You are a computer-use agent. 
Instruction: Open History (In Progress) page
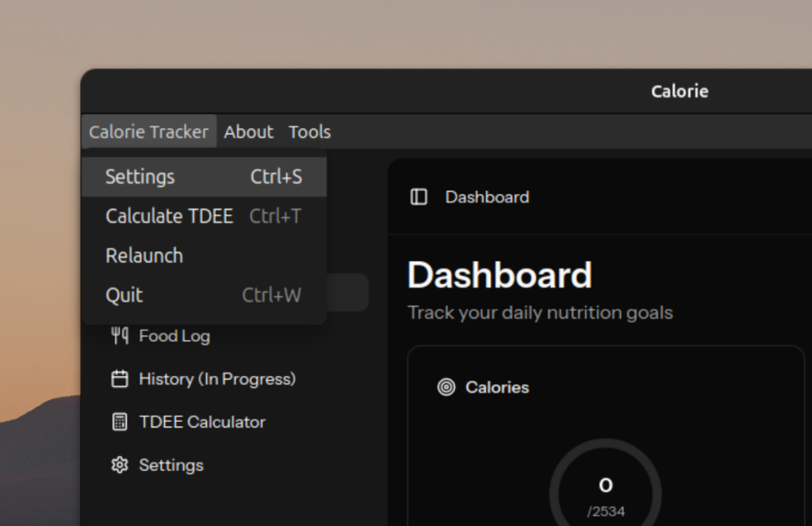(x=216, y=379)
